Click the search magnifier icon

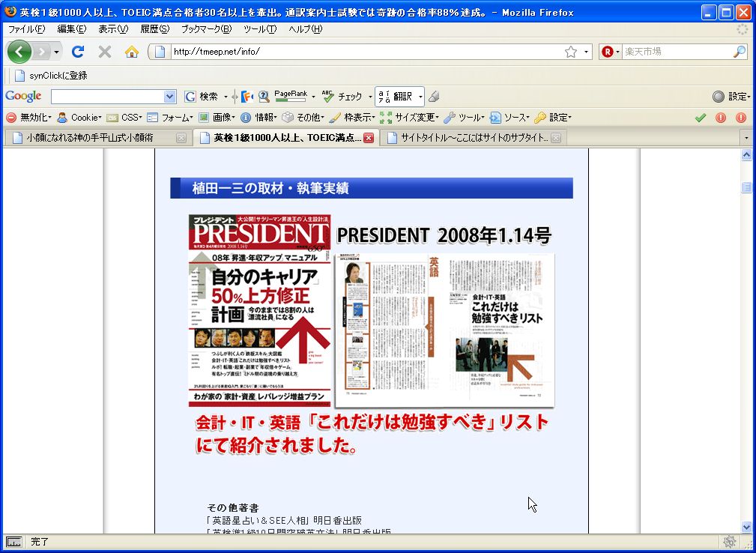[x=740, y=52]
